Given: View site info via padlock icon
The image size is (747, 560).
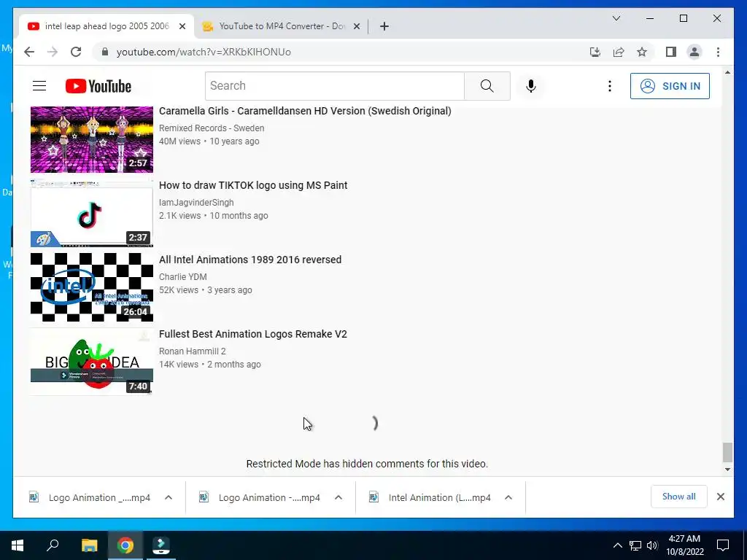Looking at the screenshot, I should tap(105, 52).
